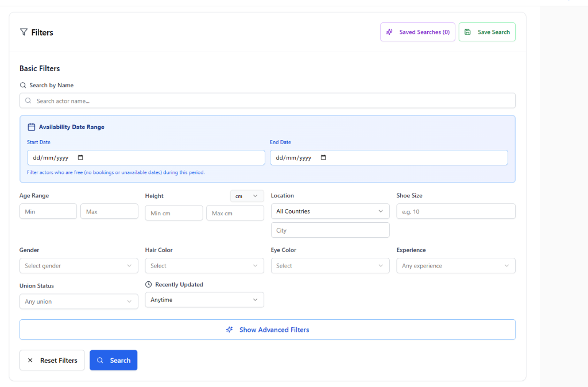
Task: Click the magnifier icon on Search button
Action: tap(100, 361)
